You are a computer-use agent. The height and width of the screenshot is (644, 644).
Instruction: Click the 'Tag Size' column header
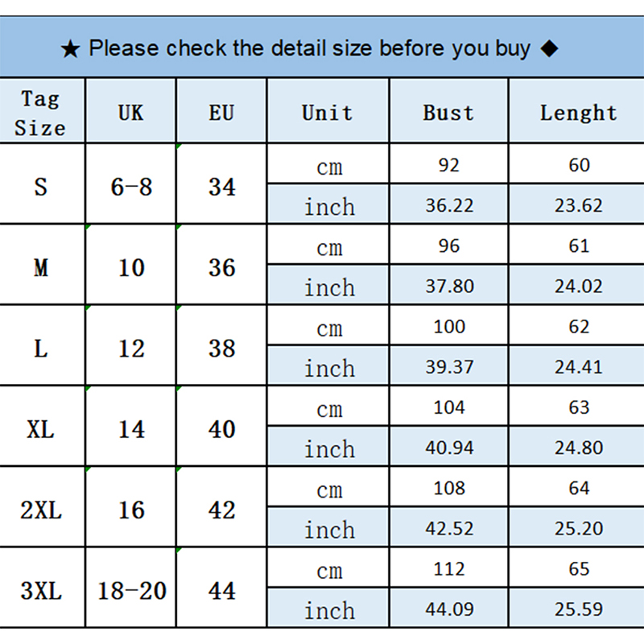[41, 113]
